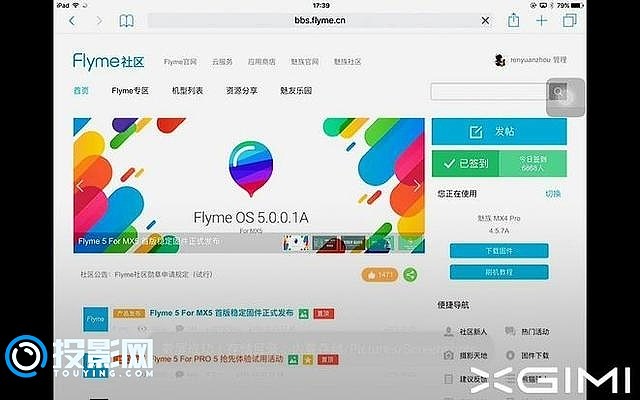Tap the orange 1471 like badge

[381, 274]
